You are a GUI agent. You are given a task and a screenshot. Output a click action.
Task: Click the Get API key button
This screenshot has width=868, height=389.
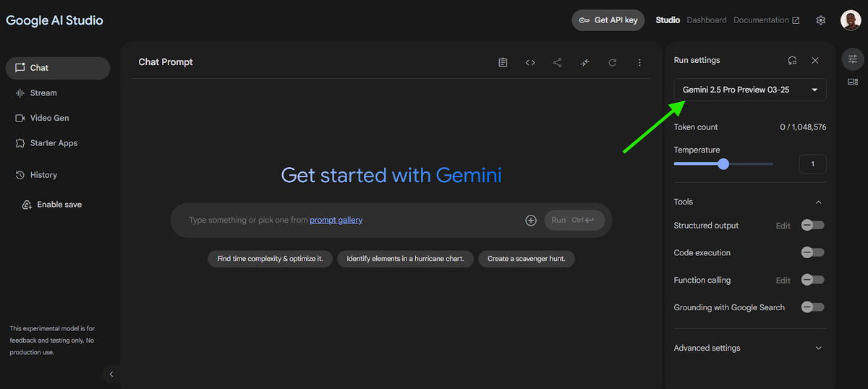[608, 20]
